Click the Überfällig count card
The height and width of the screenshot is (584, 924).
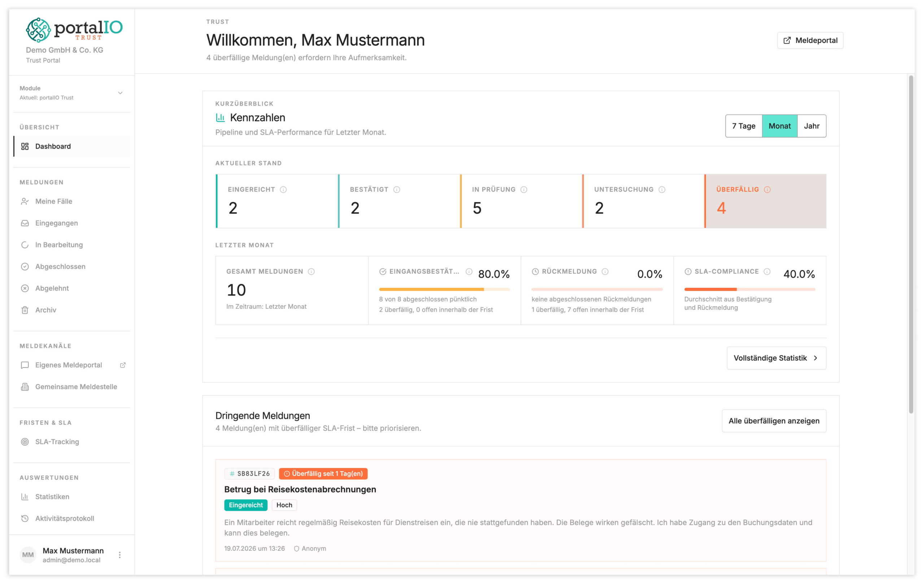pyautogui.click(x=766, y=201)
